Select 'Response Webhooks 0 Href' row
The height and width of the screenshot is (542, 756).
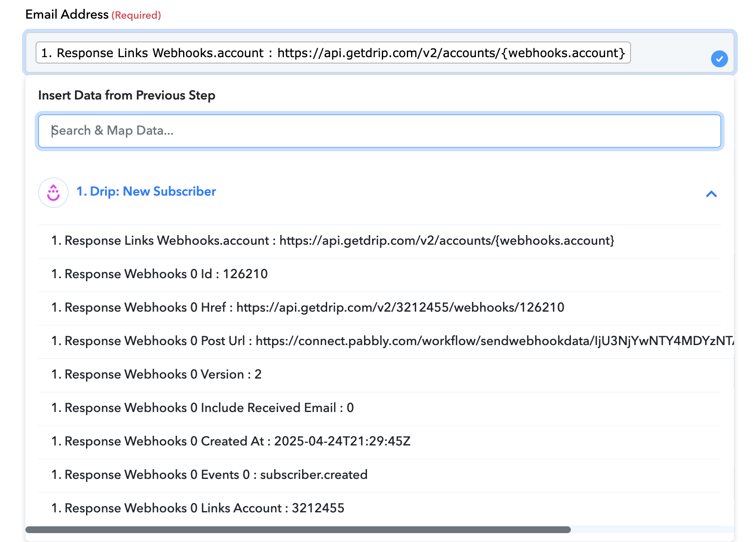pos(380,308)
